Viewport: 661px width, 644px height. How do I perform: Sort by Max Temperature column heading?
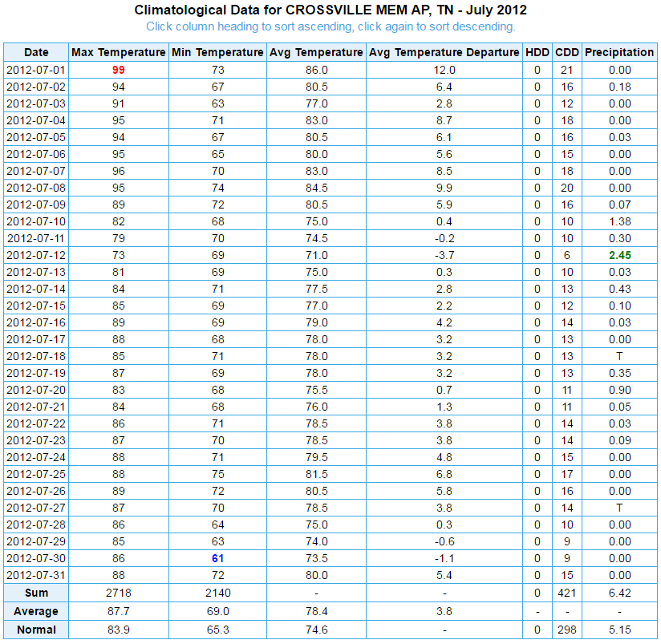(119, 52)
